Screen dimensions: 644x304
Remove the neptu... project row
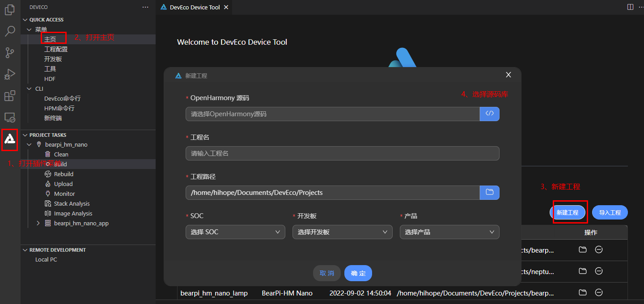(x=599, y=271)
